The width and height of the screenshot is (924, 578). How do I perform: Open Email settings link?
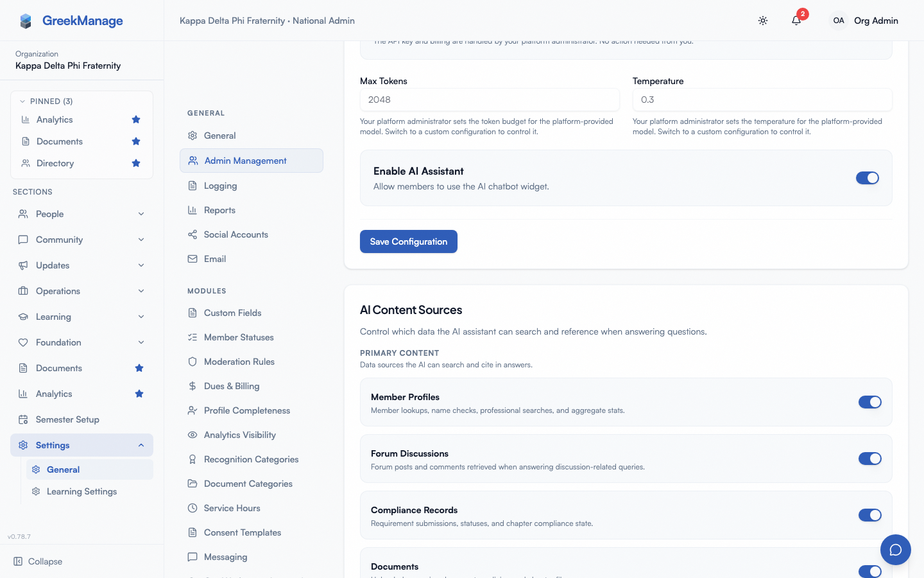252,259
